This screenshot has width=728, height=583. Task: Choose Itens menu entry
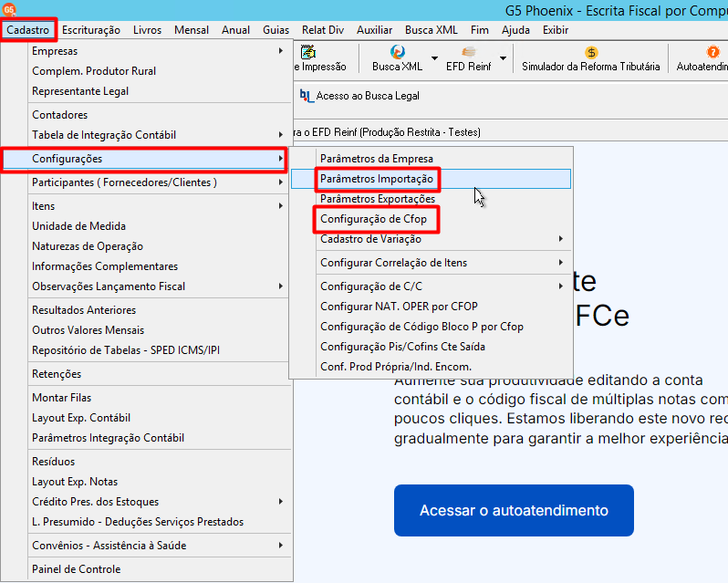coord(146,206)
